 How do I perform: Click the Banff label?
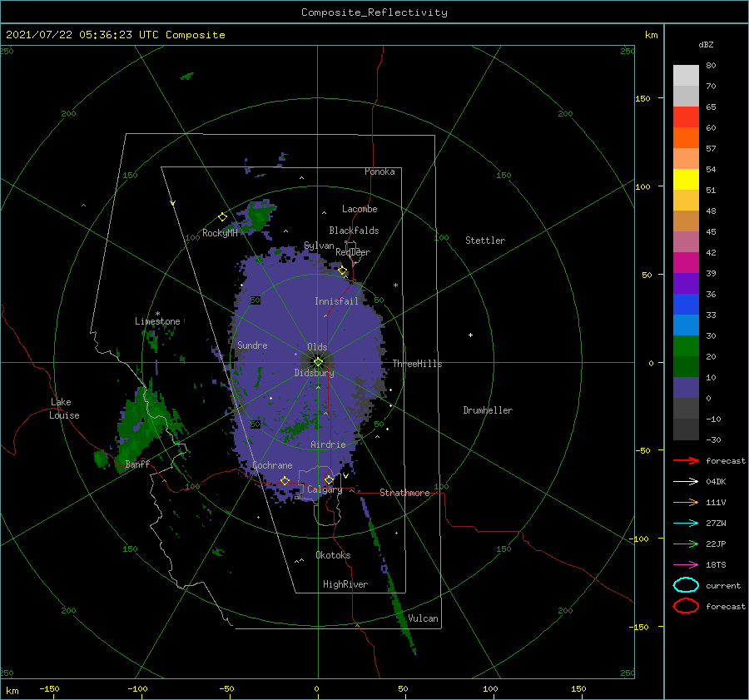(137, 464)
